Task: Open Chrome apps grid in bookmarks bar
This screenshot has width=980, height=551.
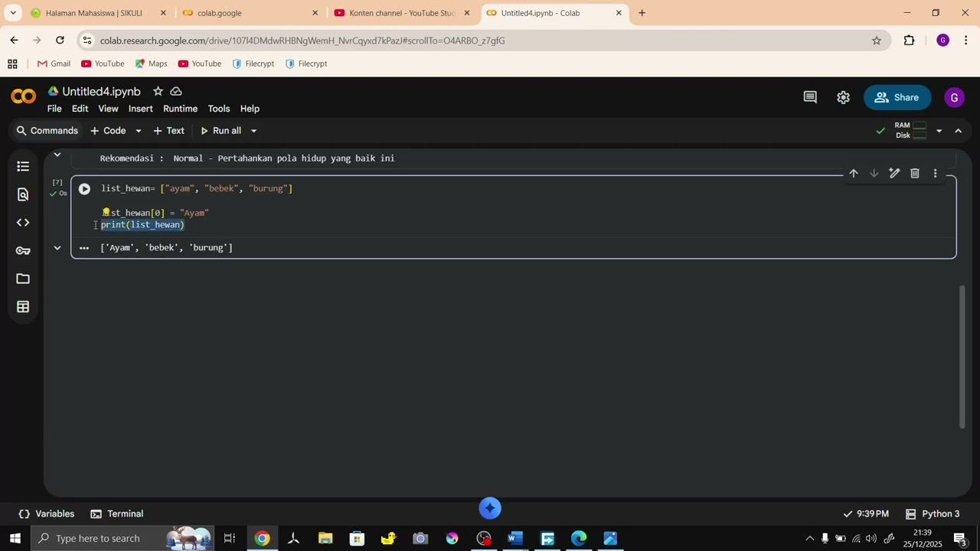Action: [x=12, y=64]
